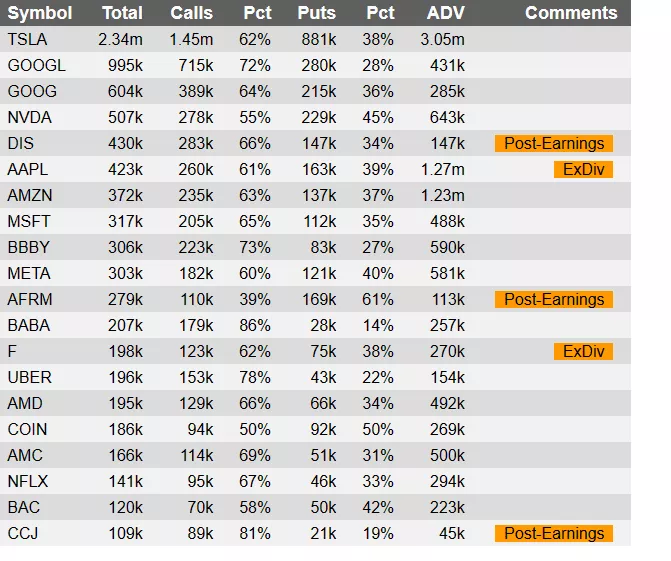This screenshot has height=561, width=671.
Task: Click the Puts column header
Action: 316,13
